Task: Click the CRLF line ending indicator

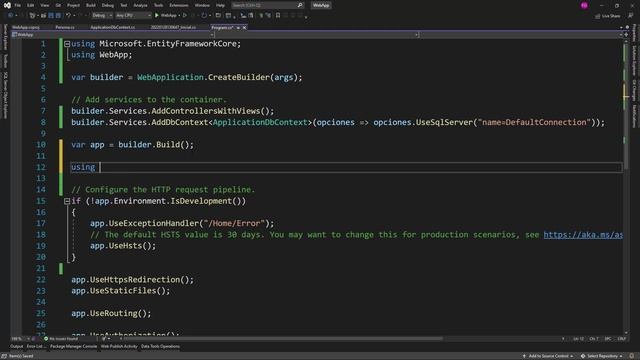Action: click(x=622, y=339)
